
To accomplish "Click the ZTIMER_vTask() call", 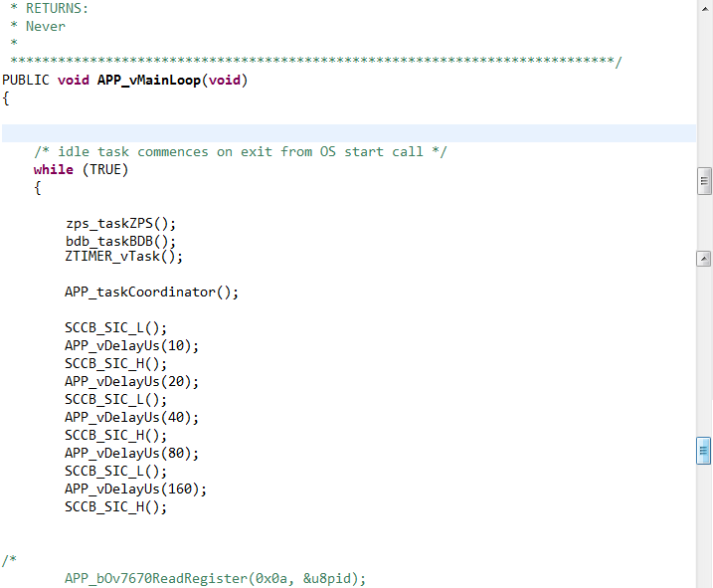I will coord(123,257).
